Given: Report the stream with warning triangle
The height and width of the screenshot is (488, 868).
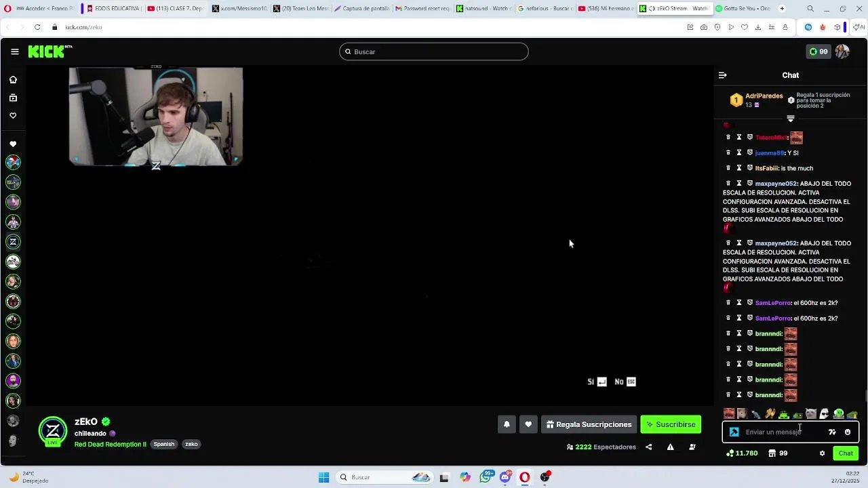Looking at the screenshot, I should click(x=671, y=447).
